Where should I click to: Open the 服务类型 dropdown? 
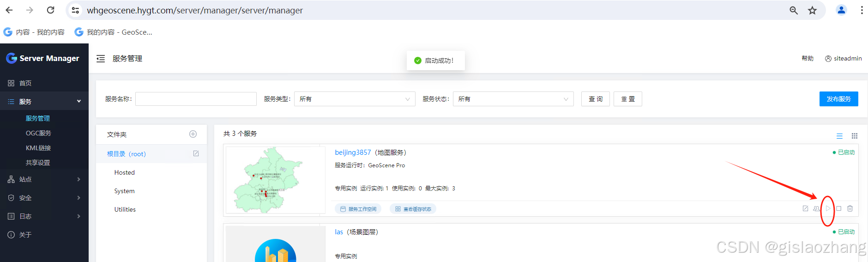[355, 99]
